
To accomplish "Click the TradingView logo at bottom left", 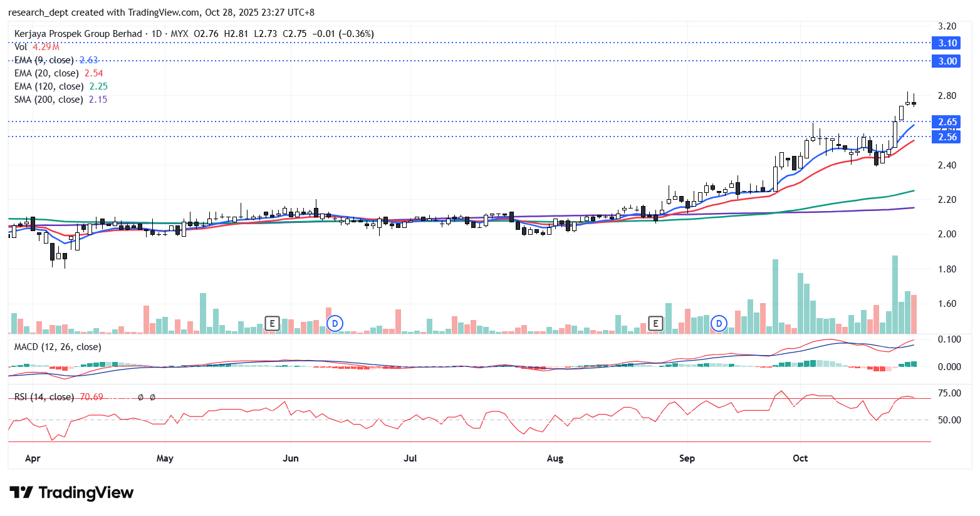I will point(71,493).
